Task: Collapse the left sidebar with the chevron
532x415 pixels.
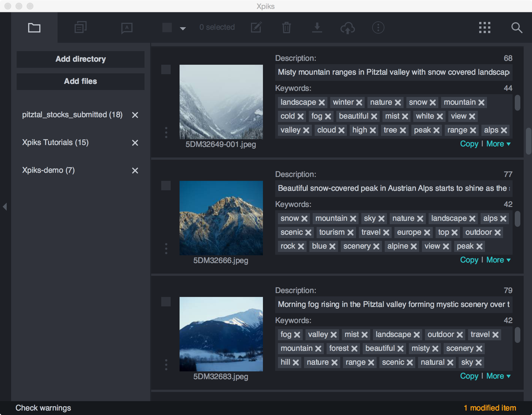Action: [4, 207]
